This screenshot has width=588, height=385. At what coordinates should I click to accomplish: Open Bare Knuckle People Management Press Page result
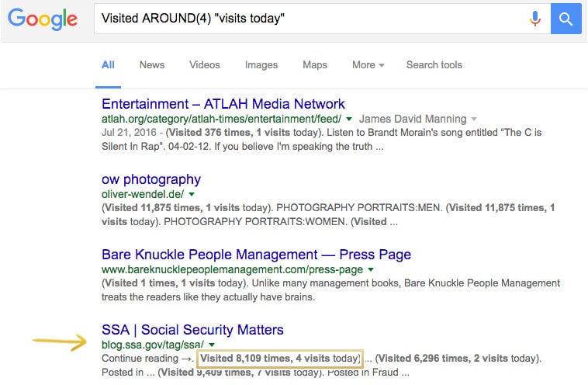(x=256, y=255)
